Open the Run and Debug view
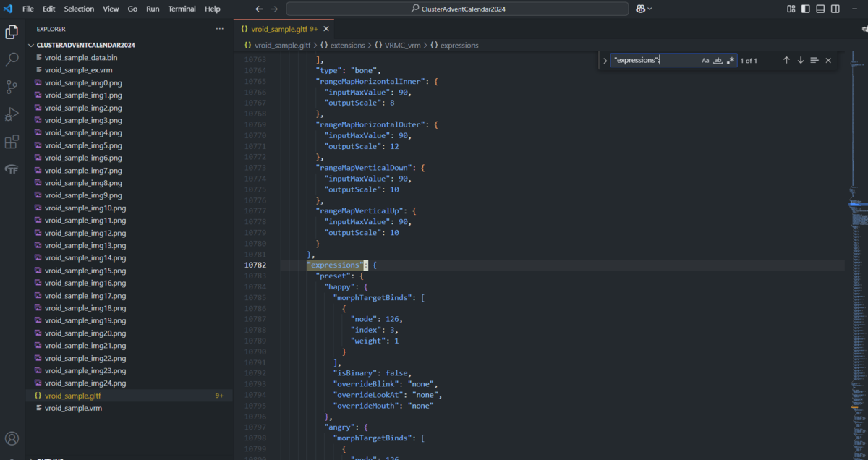 (x=12, y=114)
